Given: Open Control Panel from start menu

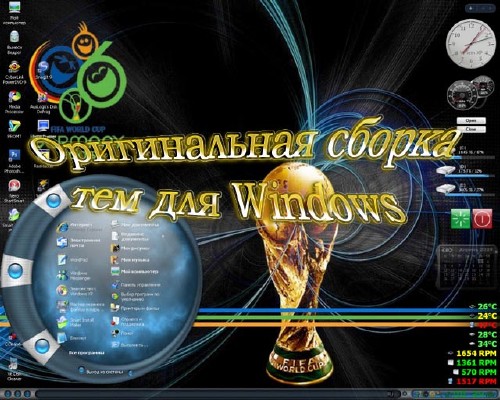Looking at the screenshot, I should (136, 285).
